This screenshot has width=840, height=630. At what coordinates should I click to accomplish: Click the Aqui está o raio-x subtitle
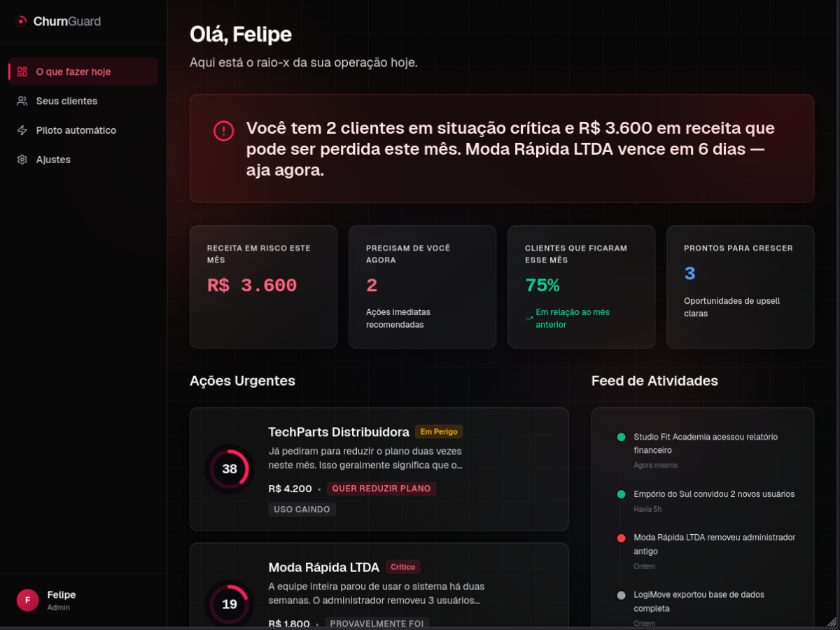304,62
